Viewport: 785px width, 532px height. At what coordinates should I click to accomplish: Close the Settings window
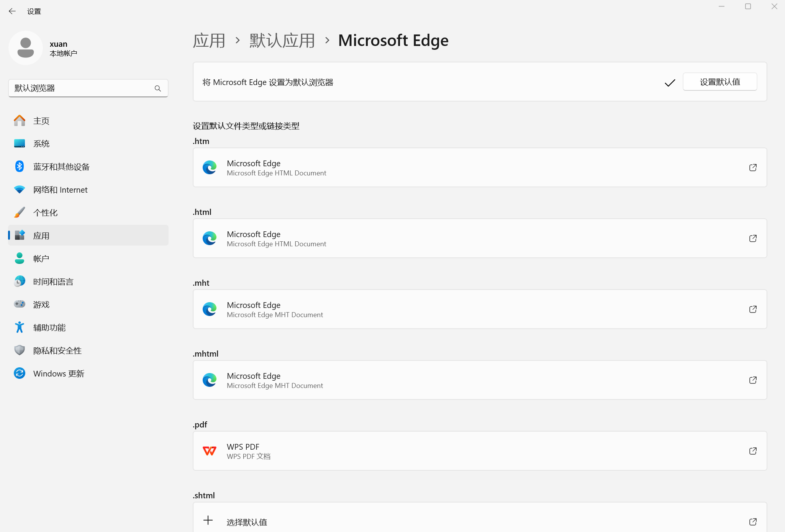pyautogui.click(x=774, y=7)
